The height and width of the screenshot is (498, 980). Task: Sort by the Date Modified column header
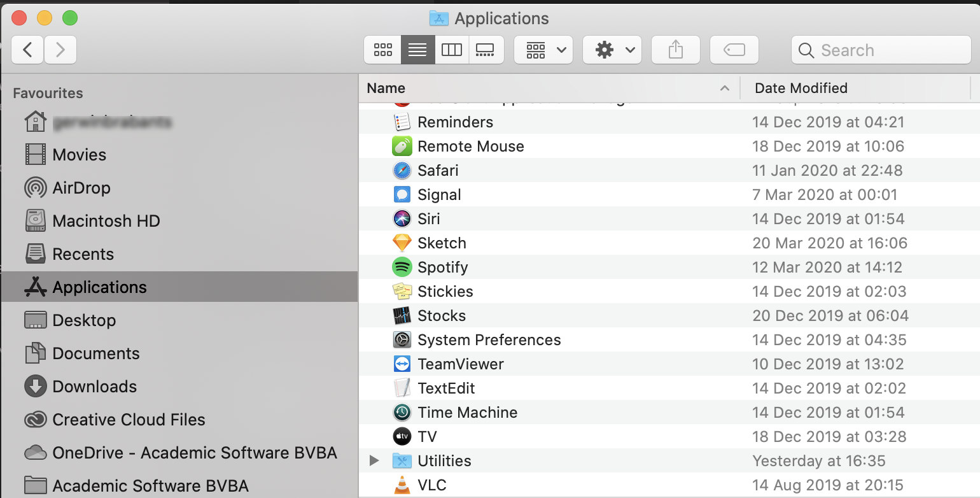(x=855, y=88)
